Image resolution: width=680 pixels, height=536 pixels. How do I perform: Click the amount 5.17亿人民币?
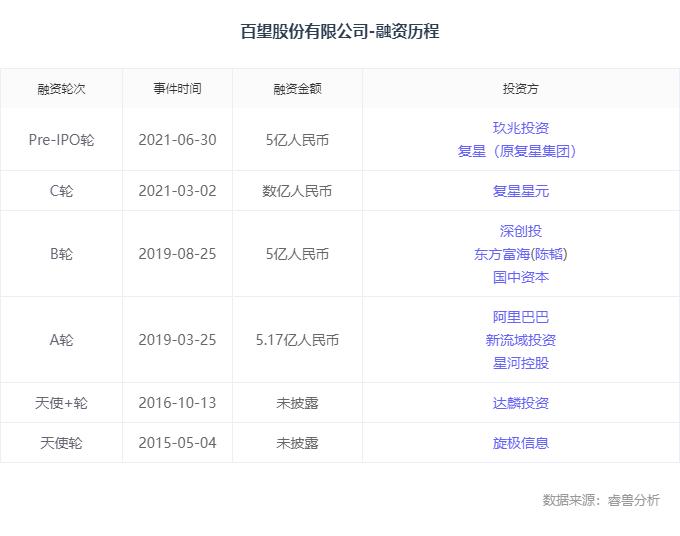point(298,340)
